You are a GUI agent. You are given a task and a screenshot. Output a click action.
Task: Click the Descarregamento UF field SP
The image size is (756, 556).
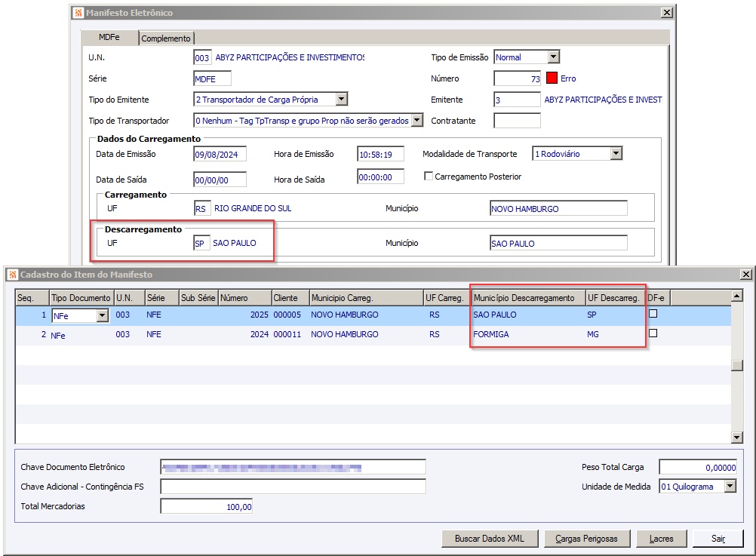(x=202, y=243)
